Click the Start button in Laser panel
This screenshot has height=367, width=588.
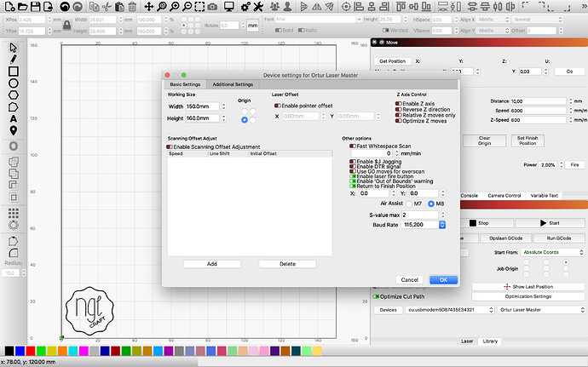[x=550, y=223]
